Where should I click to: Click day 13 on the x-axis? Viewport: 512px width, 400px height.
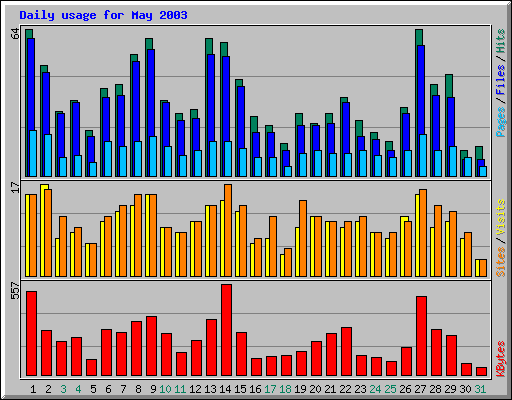pos(210,389)
